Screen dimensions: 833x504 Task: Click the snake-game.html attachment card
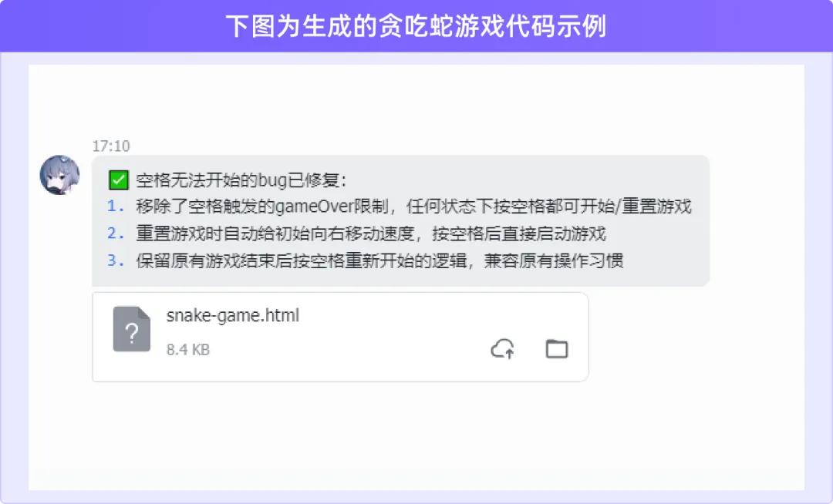(x=341, y=337)
